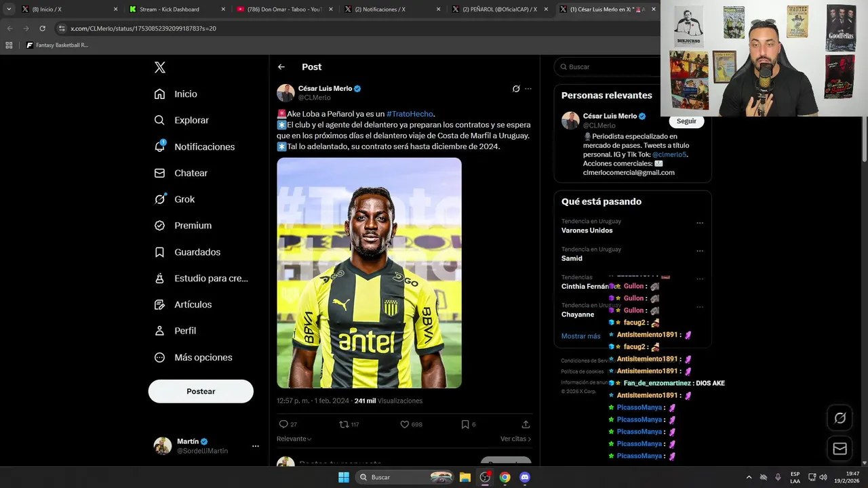Click the X logo in sidebar
Screen dimensions: 868x488
coord(160,67)
